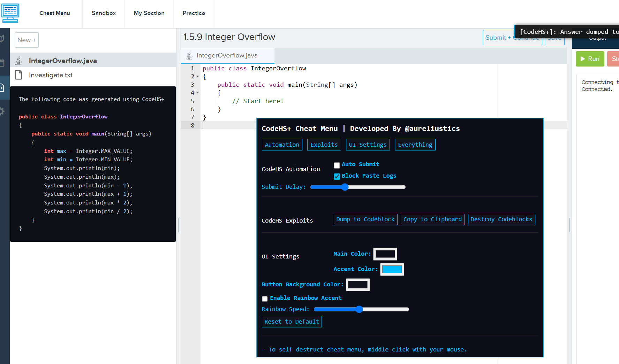The width and height of the screenshot is (619, 364).
Task: Open the Cheat Menu nav item
Action: (55, 13)
